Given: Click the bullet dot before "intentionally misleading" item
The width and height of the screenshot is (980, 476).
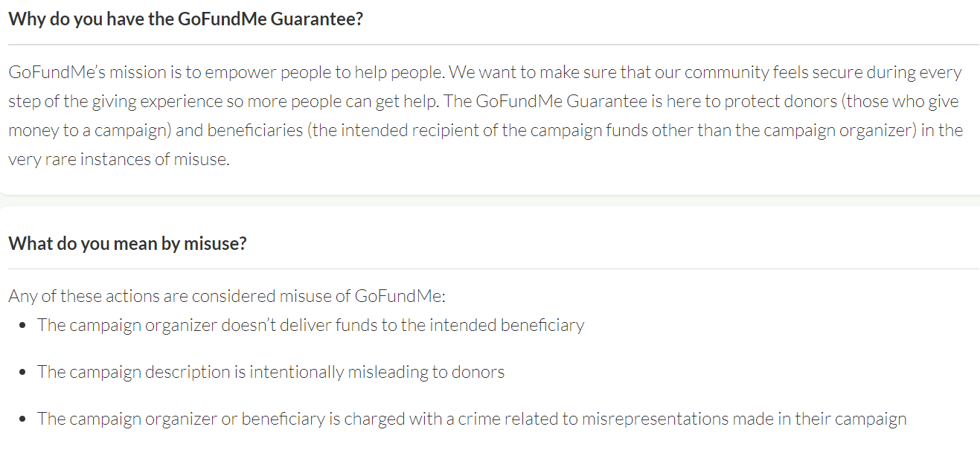Looking at the screenshot, I should (25, 372).
